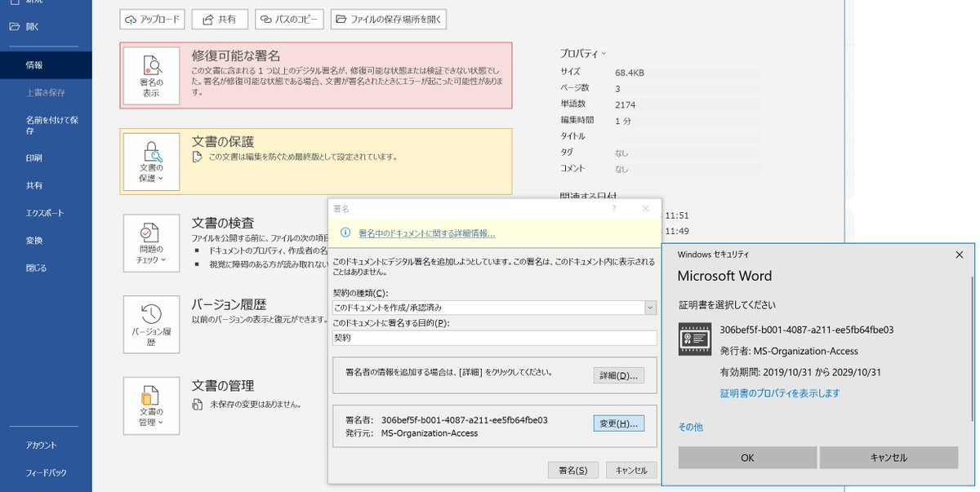Click the 署名の表示 signature icon button

click(x=151, y=78)
